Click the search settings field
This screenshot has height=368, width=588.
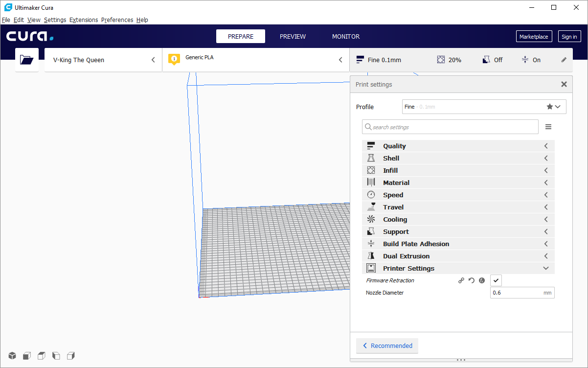pos(450,127)
